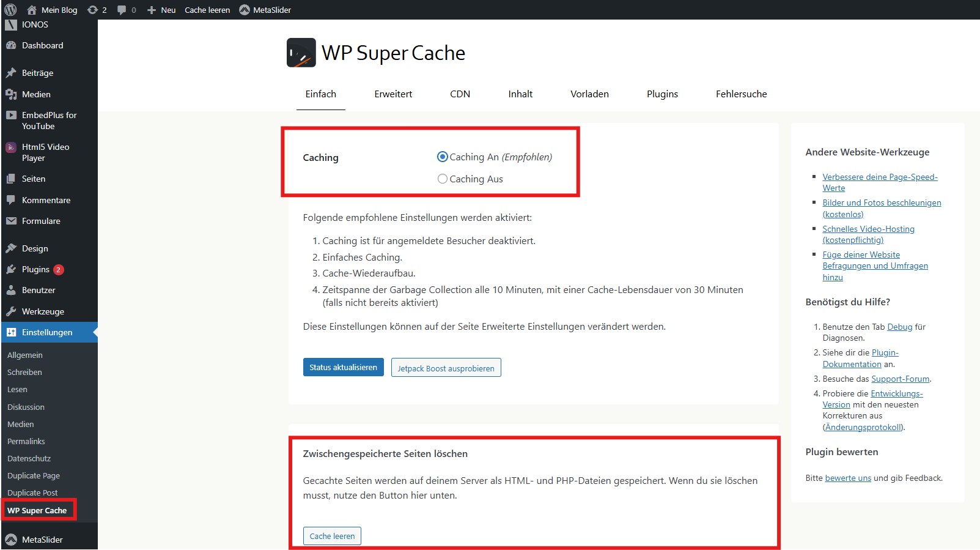Open Verbessere deine Page-Speed-Werte link
Image resolution: width=980 pixels, height=550 pixels.
[x=880, y=182]
